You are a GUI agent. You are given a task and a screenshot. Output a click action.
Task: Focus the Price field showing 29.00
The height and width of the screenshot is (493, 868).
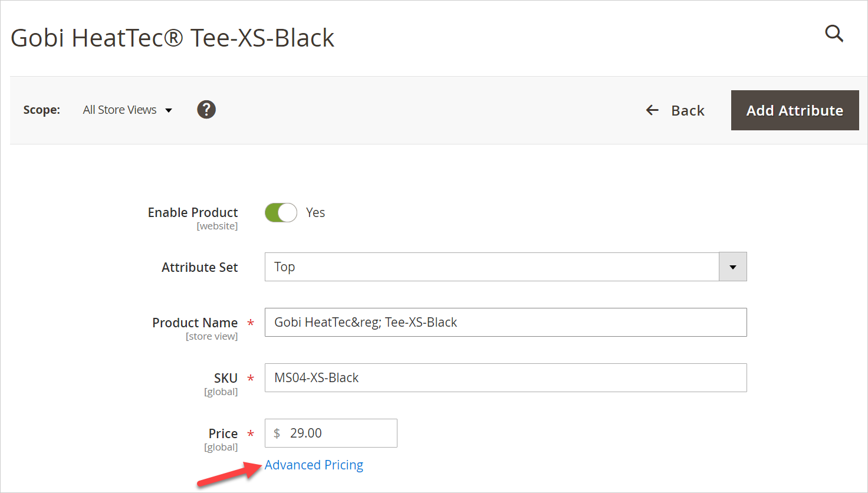pos(331,433)
